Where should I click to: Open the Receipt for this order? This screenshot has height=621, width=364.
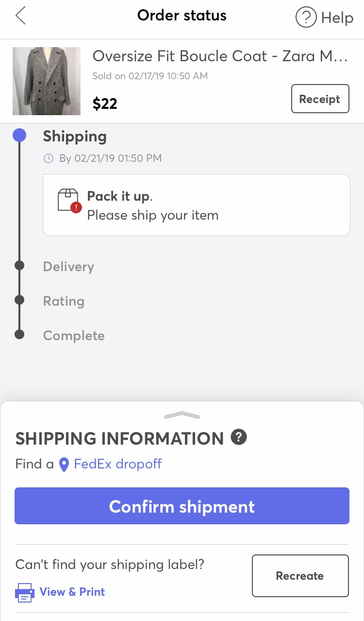tap(320, 99)
